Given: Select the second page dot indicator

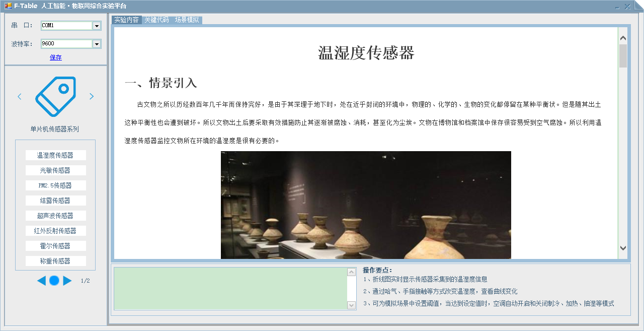Looking at the screenshot, I should (54, 281).
